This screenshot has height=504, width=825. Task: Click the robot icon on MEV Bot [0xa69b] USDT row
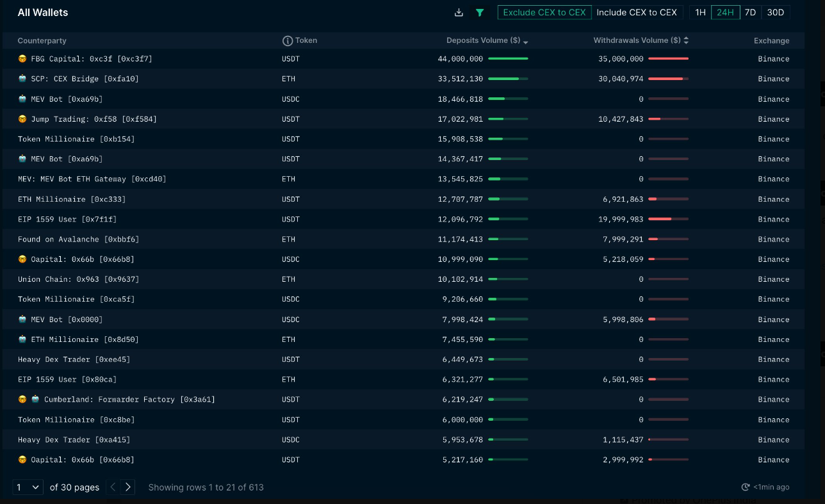(x=22, y=159)
